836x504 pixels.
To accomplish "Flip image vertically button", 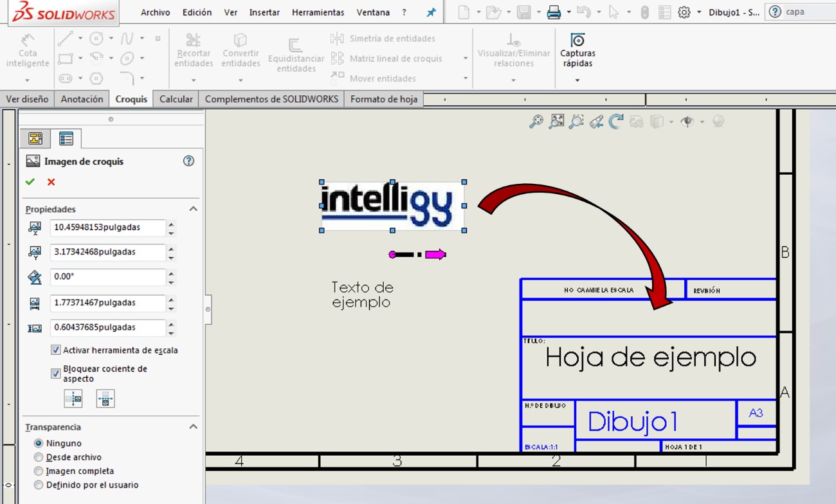I will tap(105, 399).
